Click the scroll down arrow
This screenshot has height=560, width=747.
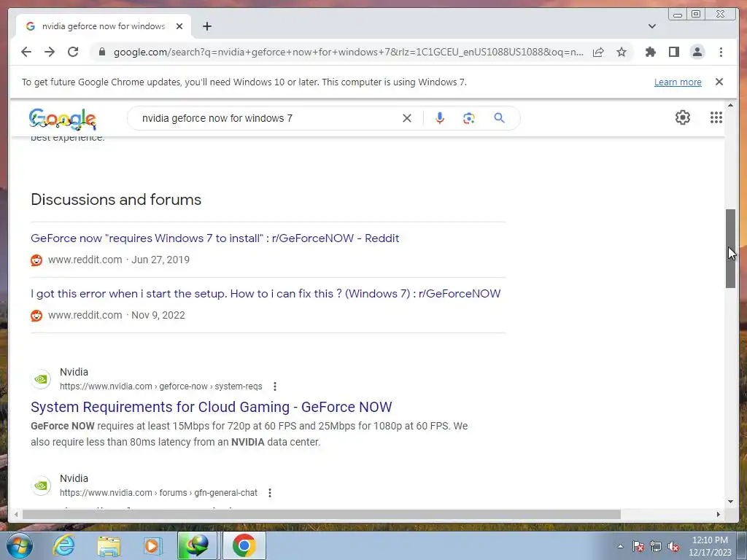click(x=730, y=502)
